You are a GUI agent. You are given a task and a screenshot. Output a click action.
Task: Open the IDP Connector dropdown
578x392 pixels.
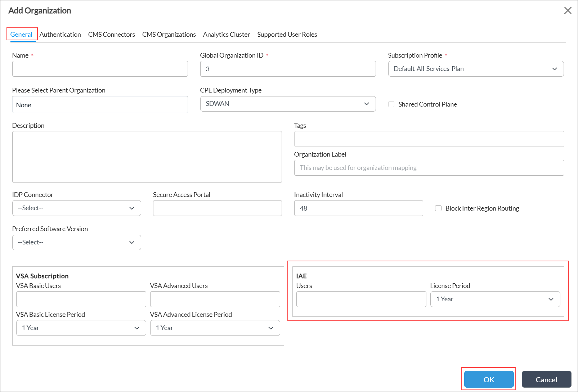(76, 208)
